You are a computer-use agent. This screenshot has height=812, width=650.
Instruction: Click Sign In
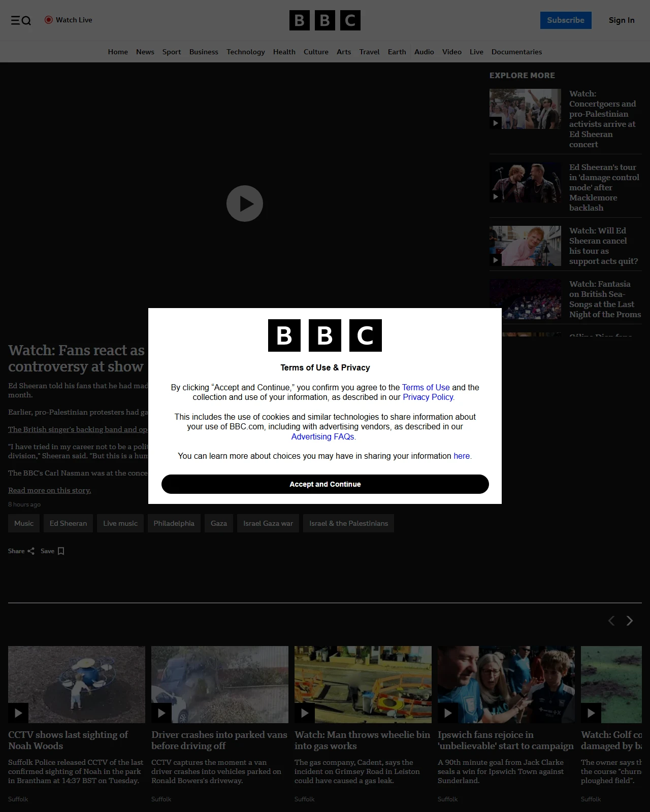(x=622, y=20)
